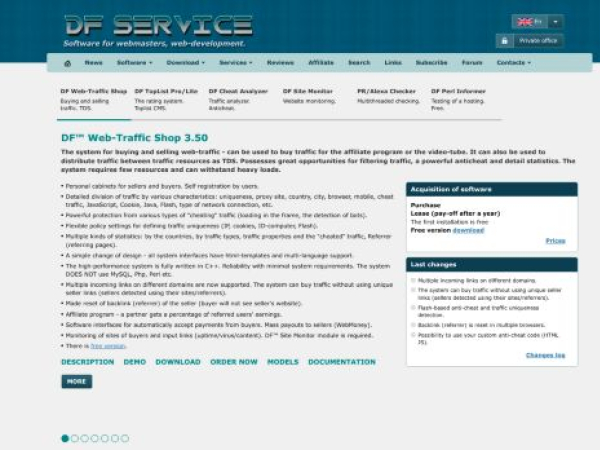This screenshot has height=450, width=600.
Task: Click 'Possibility to use your custom anti-cheat' entry
Action: tap(488, 339)
